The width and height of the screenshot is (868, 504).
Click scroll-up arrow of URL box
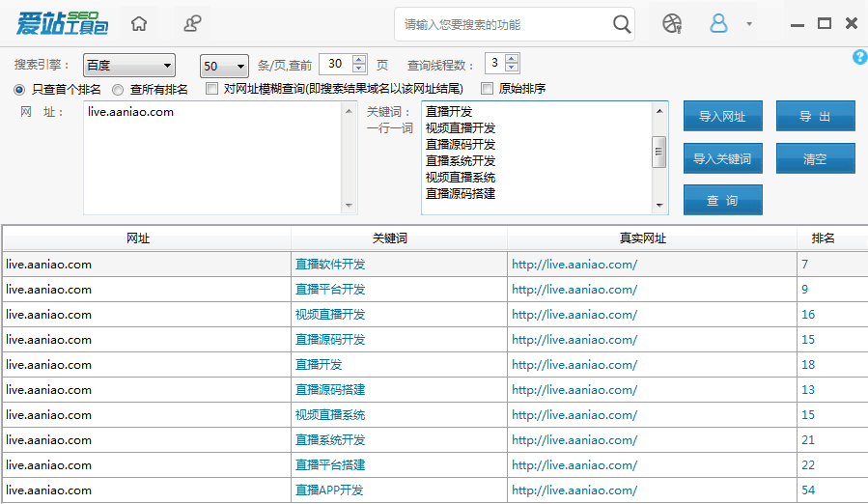pos(349,111)
